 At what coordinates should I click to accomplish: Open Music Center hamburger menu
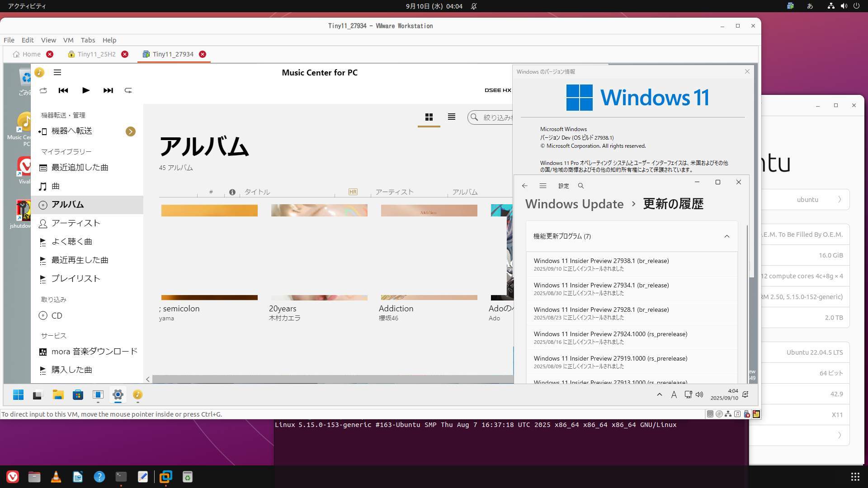point(57,72)
